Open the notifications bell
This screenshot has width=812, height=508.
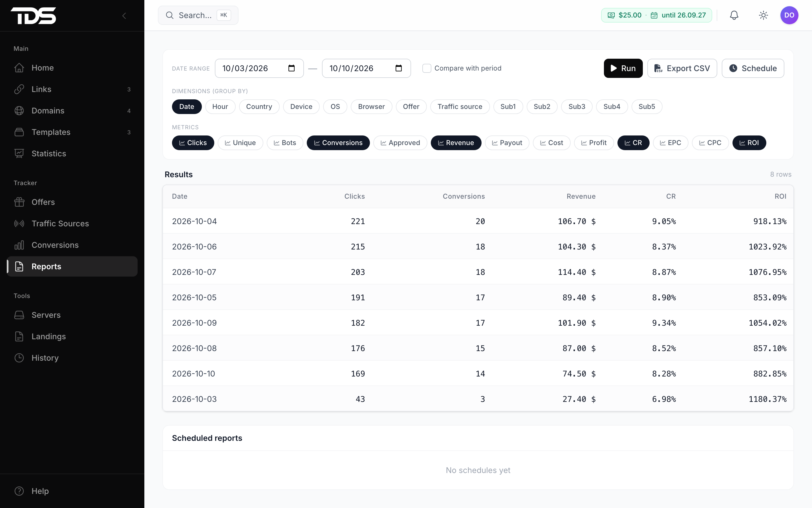pyautogui.click(x=734, y=15)
